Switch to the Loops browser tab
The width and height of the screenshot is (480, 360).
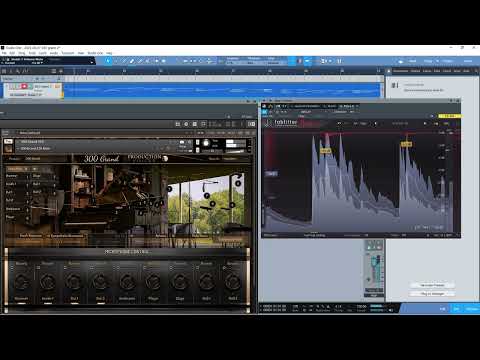click(x=427, y=71)
